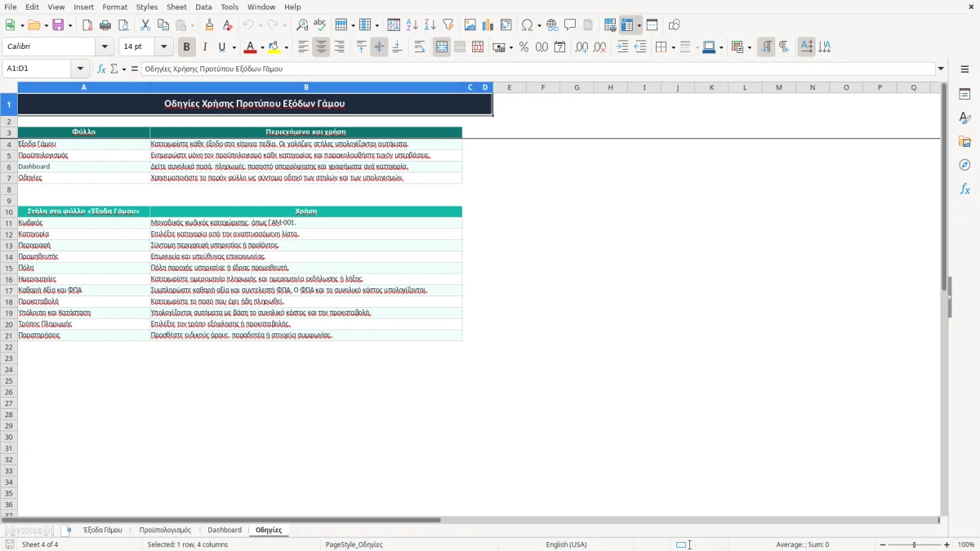Click the Print icon

[105, 25]
